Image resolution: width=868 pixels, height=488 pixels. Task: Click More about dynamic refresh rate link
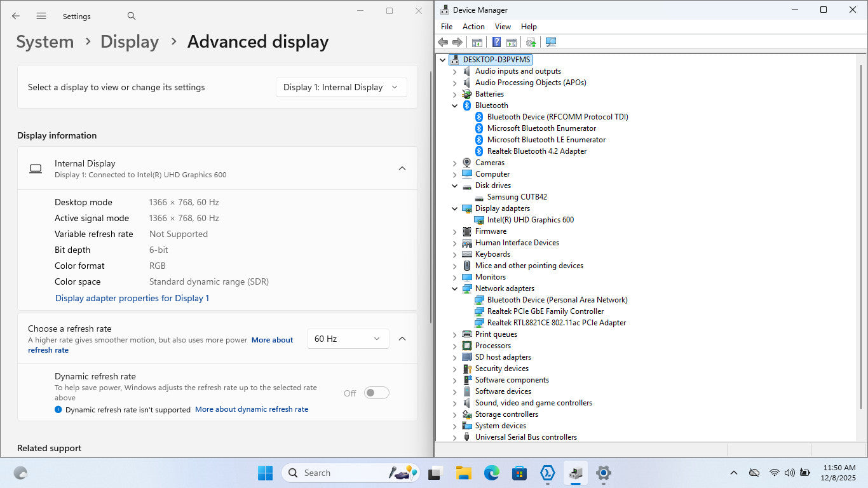tap(252, 409)
